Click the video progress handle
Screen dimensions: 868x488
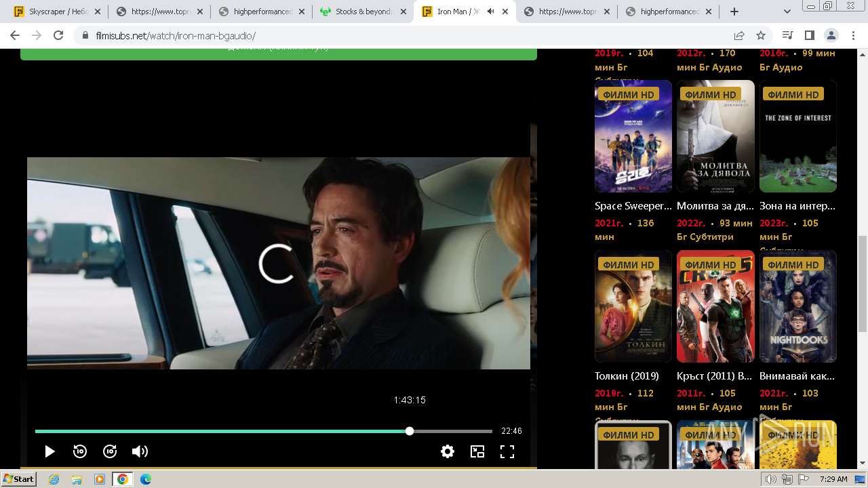click(x=410, y=431)
